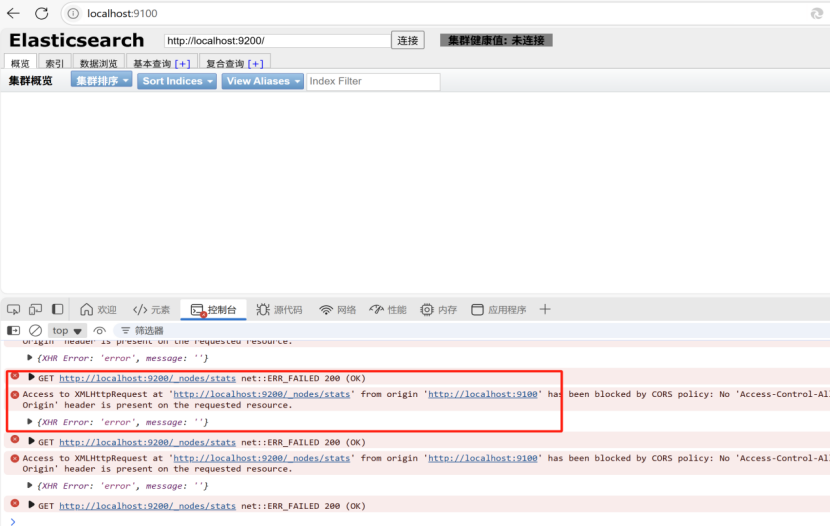Open the browser icon at the address bar's far right
The image size is (830, 526).
817,13
